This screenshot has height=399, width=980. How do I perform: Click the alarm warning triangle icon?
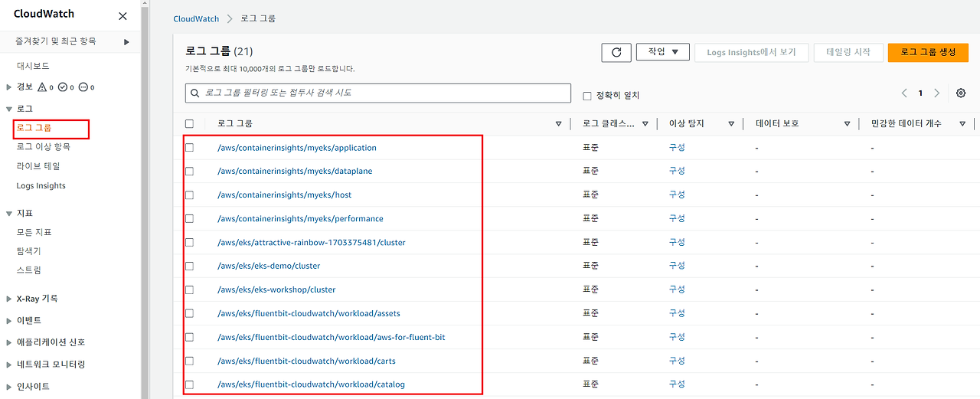pyautogui.click(x=42, y=87)
